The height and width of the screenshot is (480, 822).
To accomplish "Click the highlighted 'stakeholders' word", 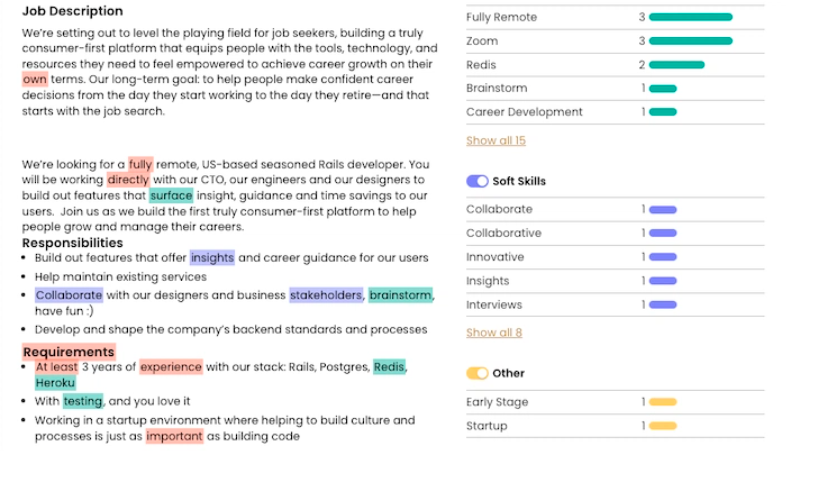I will click(326, 296).
